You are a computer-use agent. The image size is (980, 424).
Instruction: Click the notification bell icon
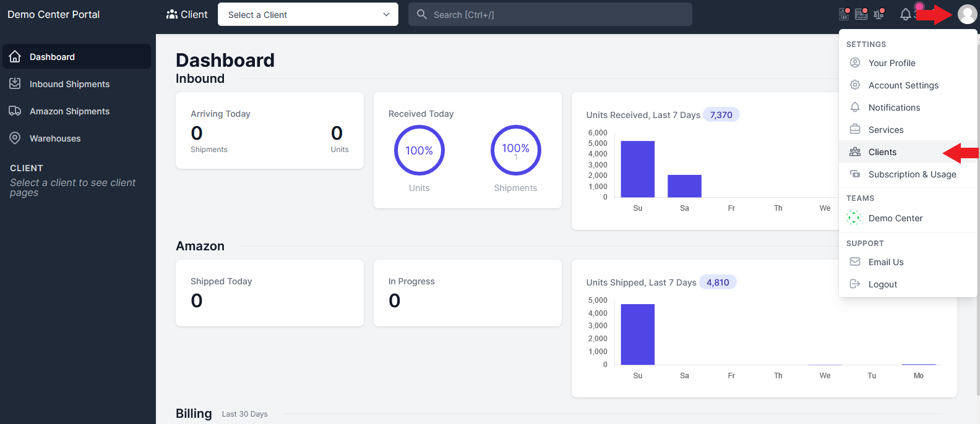point(906,14)
